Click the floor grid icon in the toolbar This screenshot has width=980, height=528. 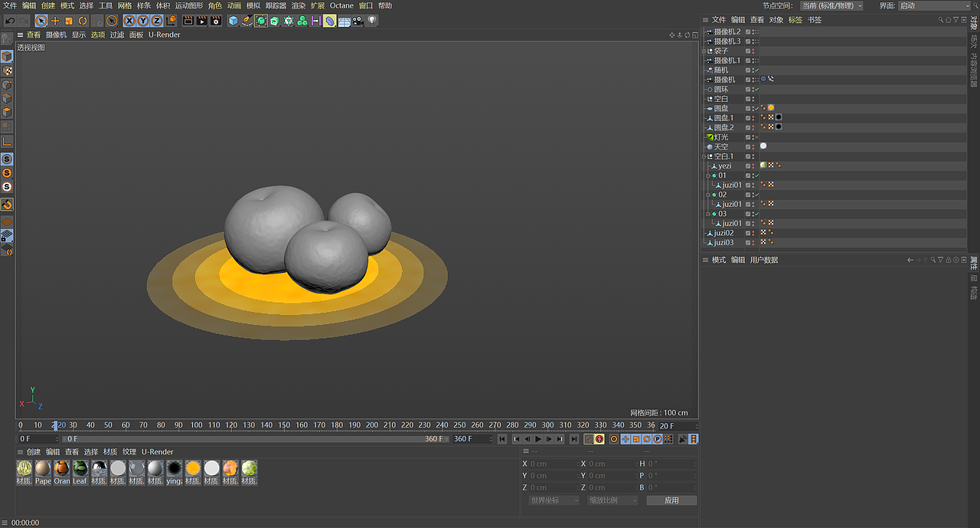(x=344, y=21)
